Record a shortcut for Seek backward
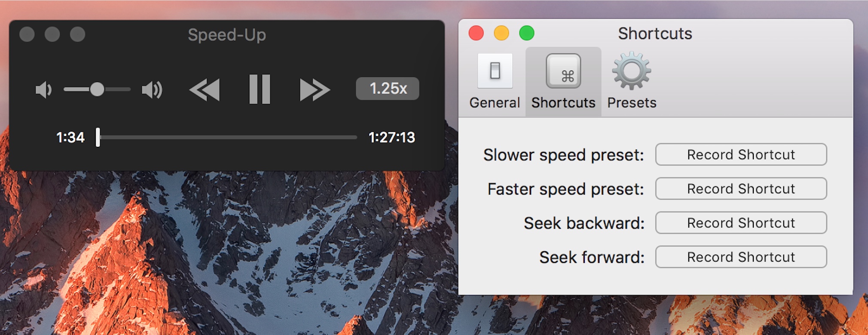The width and height of the screenshot is (868, 335). click(740, 222)
